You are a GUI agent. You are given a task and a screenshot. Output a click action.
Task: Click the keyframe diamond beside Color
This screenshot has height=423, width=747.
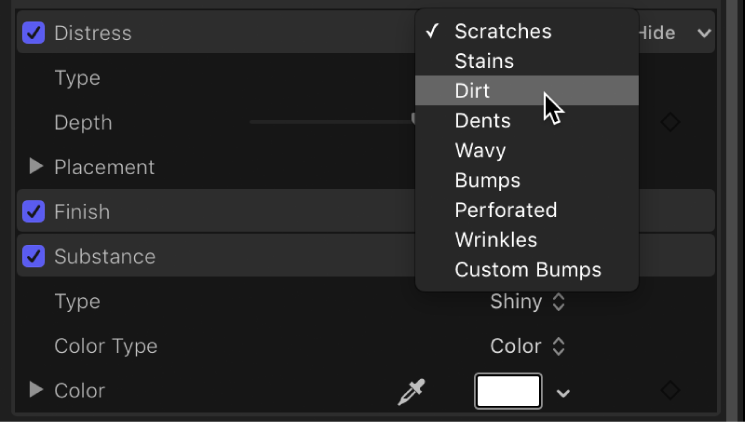671,391
